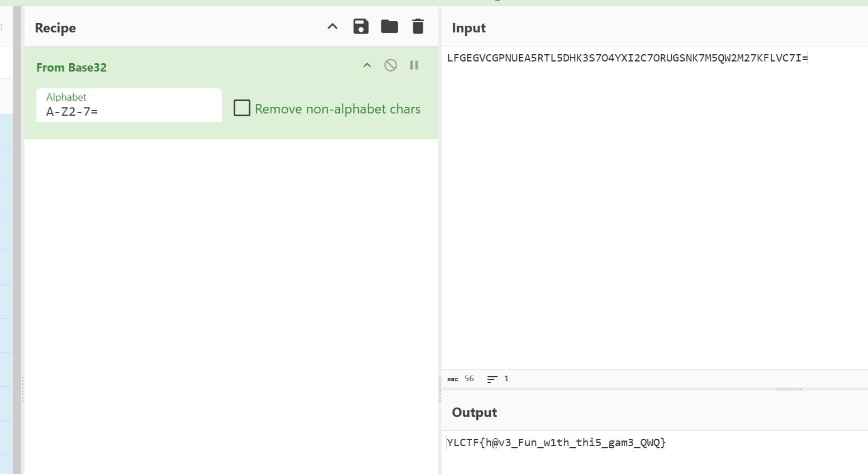Open the Alphabet A-Z2-7= field
Viewport: 868px width, 474px height.
click(x=129, y=111)
